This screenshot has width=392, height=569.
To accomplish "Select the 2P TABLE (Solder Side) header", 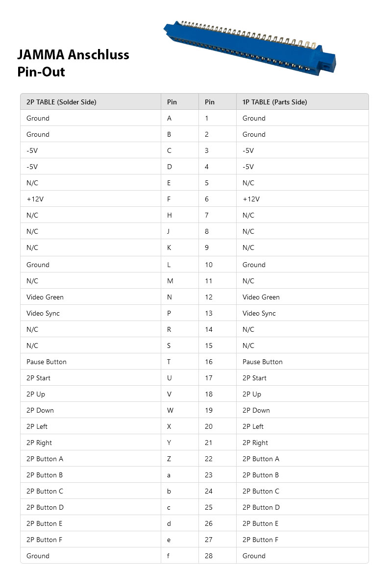I will point(61,102).
